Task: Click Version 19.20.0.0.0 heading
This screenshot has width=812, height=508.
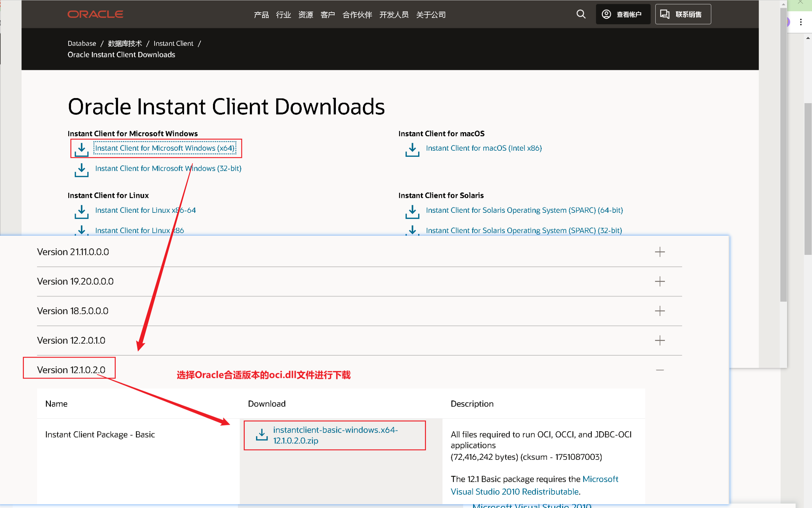Action: click(75, 281)
